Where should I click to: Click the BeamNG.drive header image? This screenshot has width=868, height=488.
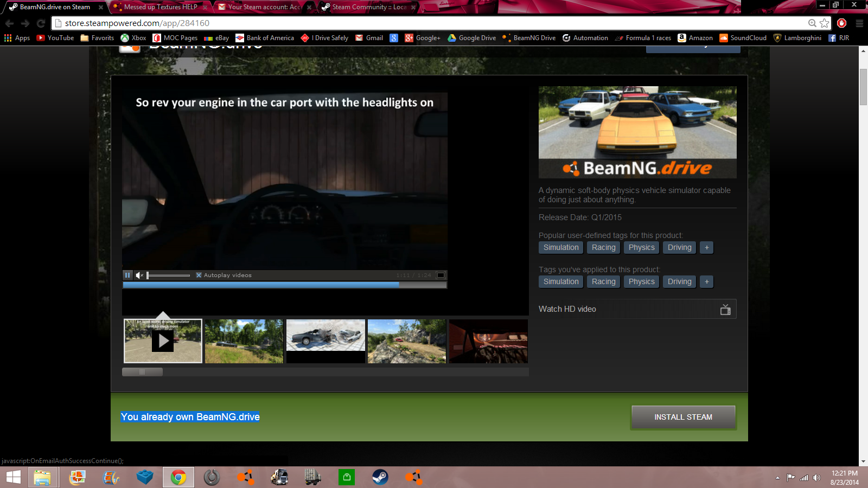[637, 132]
